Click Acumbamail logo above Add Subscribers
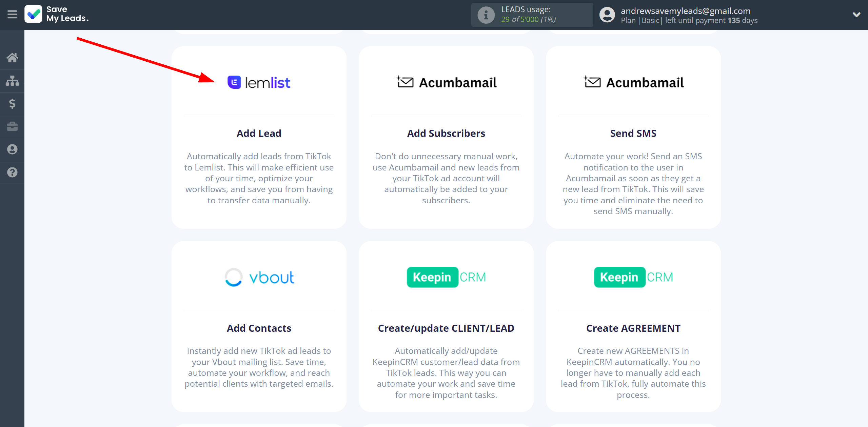The width and height of the screenshot is (868, 427). point(446,82)
